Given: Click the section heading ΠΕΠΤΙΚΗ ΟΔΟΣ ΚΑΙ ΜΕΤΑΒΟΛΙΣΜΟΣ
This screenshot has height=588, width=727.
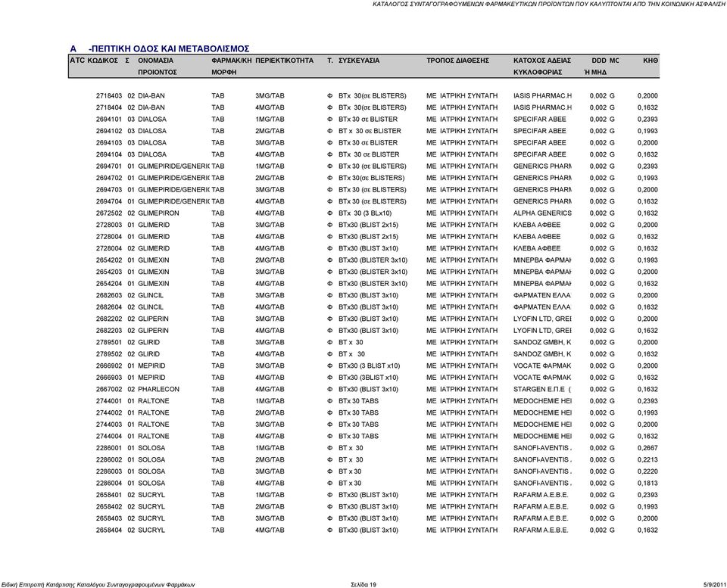Looking at the screenshot, I should pyautogui.click(x=169, y=48).
